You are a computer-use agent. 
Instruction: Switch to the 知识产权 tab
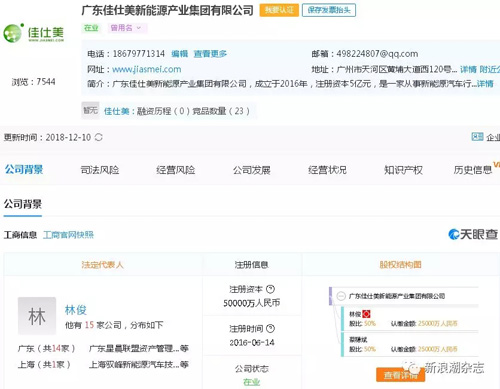coord(403,170)
